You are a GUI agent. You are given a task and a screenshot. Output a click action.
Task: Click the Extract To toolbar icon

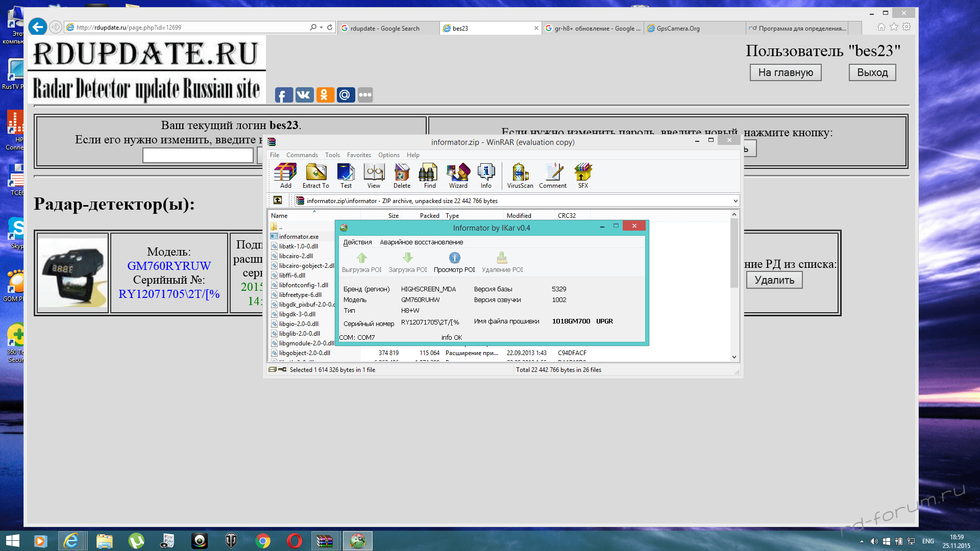point(315,176)
